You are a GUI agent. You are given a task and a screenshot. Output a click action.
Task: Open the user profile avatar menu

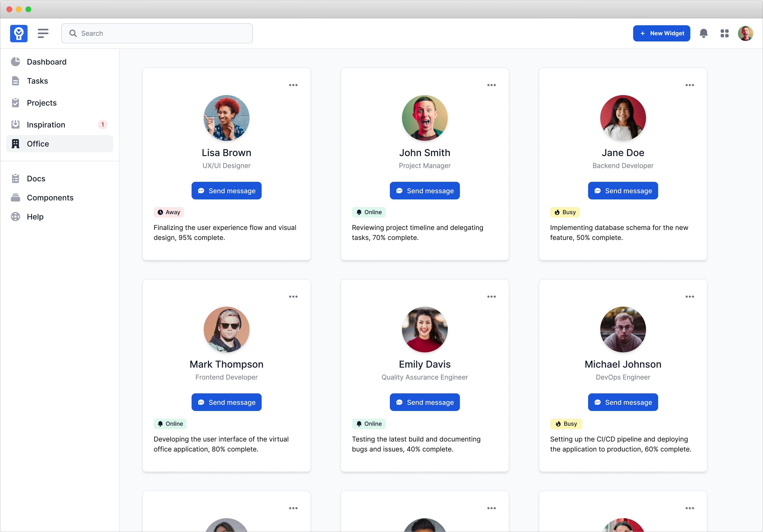point(745,33)
